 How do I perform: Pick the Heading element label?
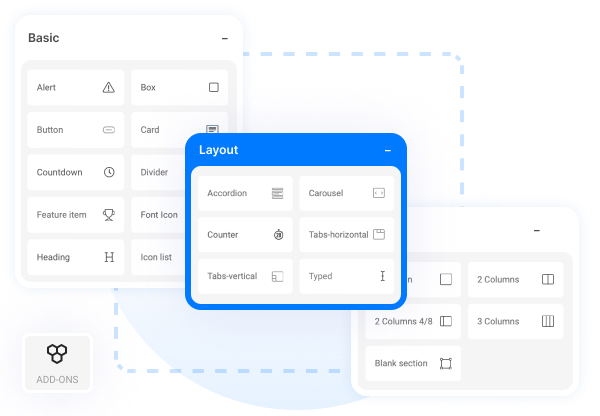click(x=53, y=257)
